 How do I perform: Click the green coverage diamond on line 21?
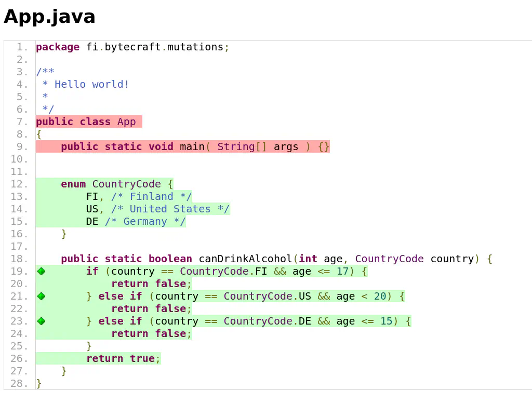41,296
